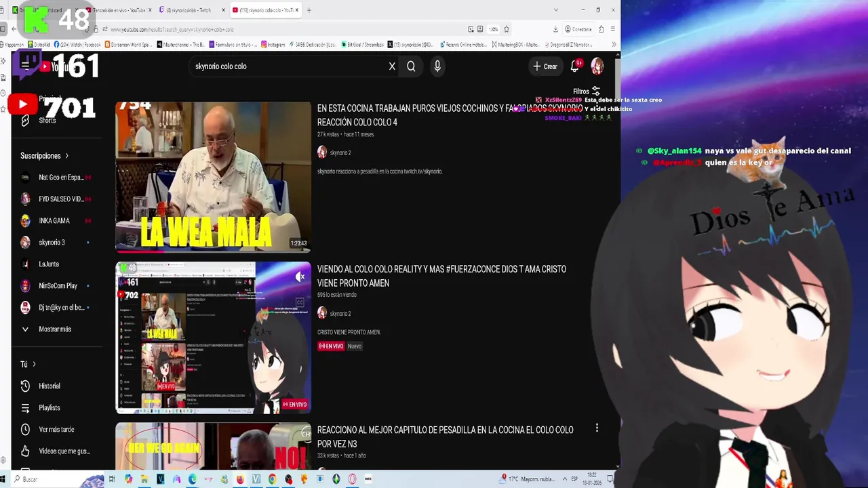Click Conectarse button in browser toolbar

578,29
